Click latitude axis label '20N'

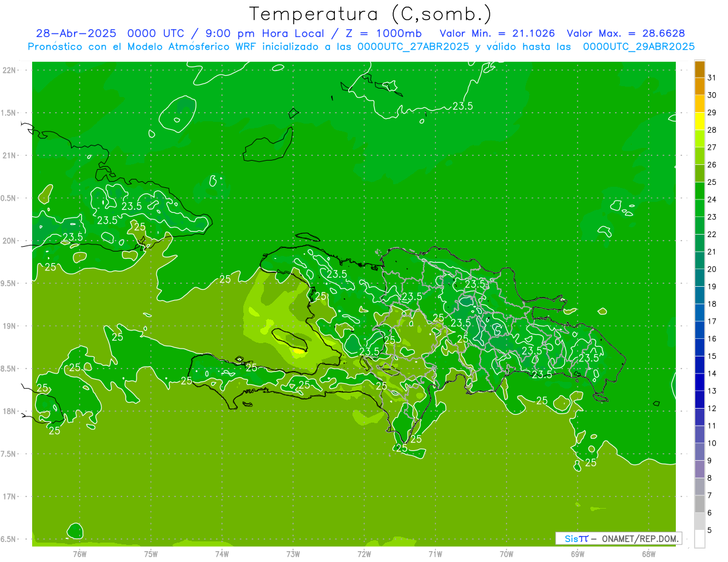(10, 241)
